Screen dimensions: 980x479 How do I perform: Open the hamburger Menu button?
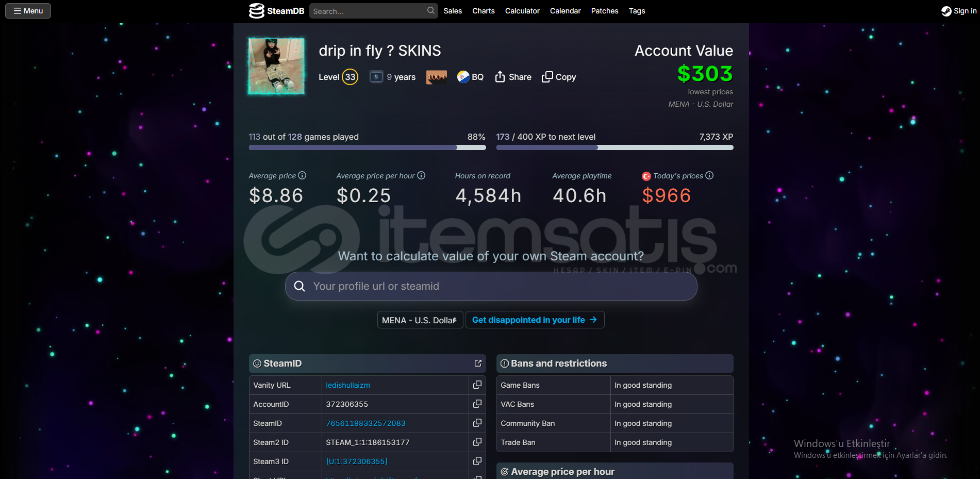(28, 11)
